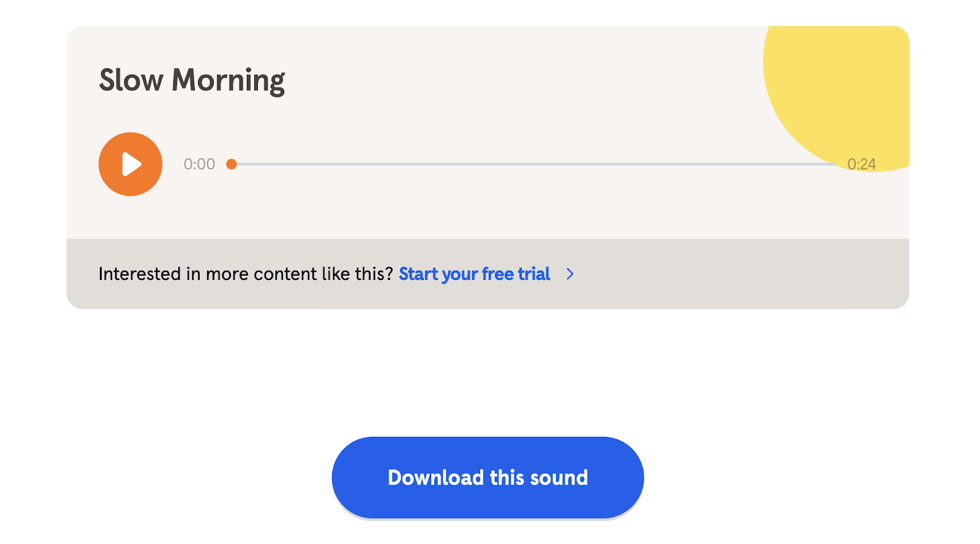Select the Slow Morning title text

(x=191, y=80)
